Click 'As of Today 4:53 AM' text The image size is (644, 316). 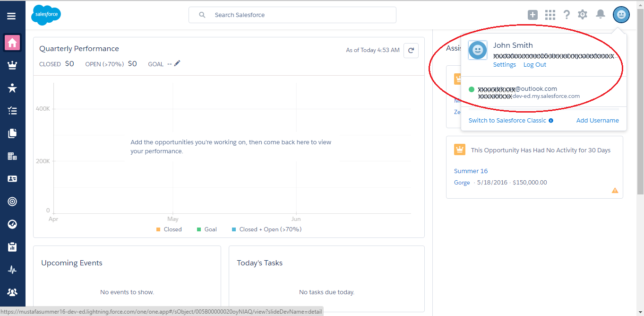click(373, 50)
